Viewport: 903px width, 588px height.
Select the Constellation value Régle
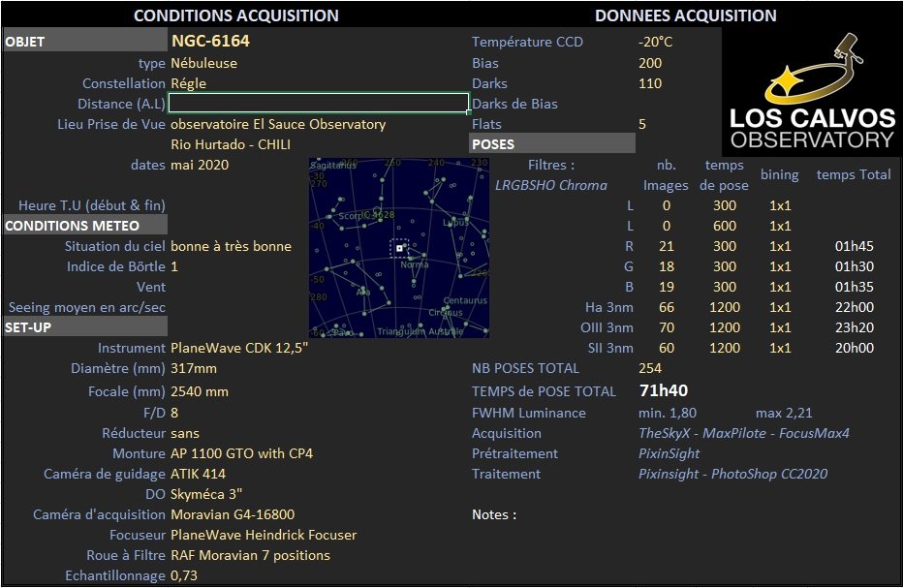coord(188,83)
